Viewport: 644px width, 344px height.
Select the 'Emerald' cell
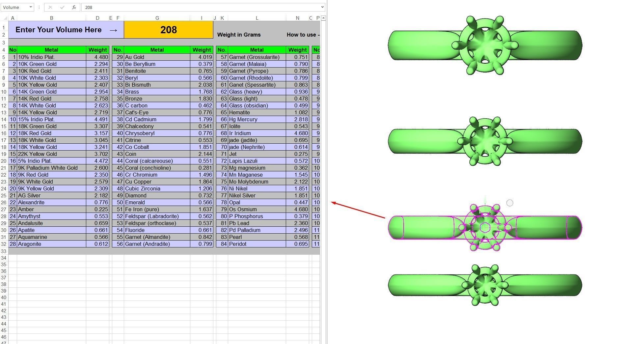(x=157, y=202)
